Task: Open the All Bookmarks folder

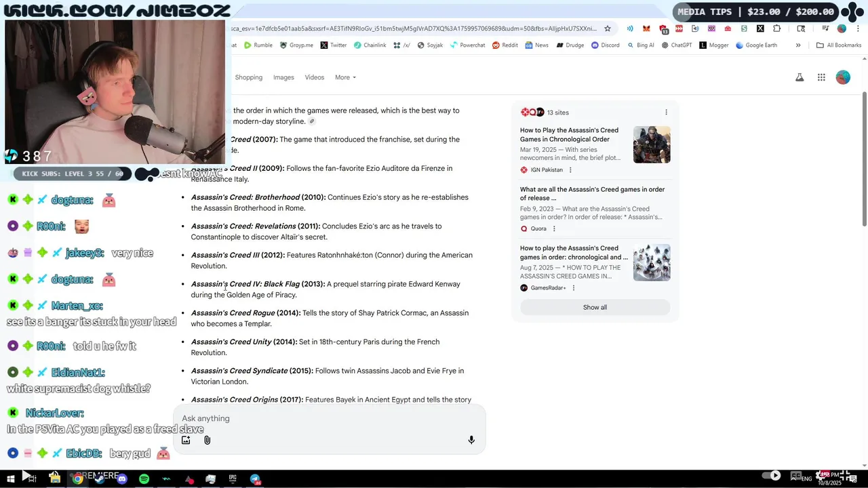Action: 839,45
